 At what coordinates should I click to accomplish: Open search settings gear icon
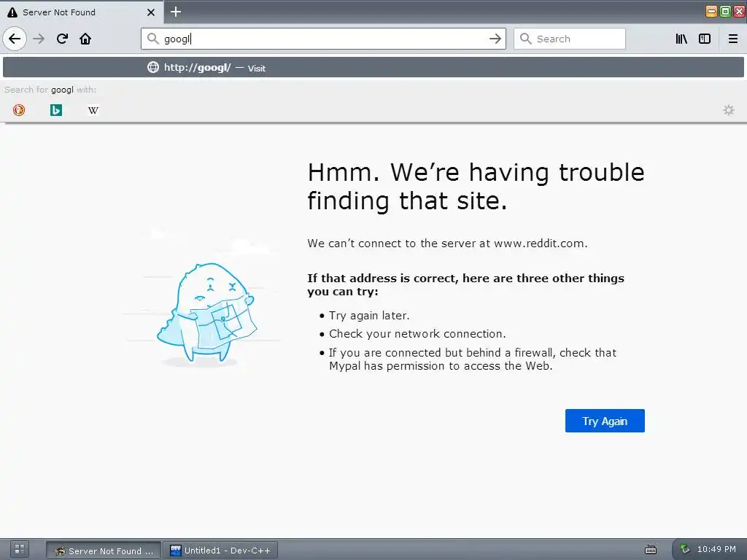tap(729, 110)
